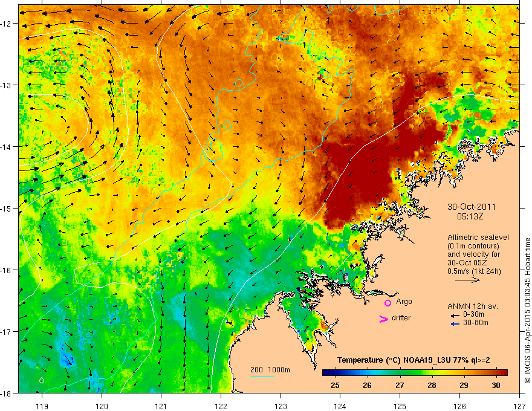
Task: Click the '30-Oct 05Z' text line
Action: [467, 263]
